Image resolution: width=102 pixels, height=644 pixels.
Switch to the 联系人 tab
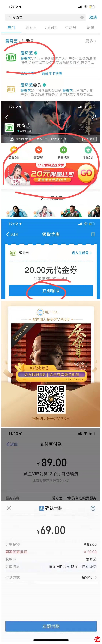point(31,27)
